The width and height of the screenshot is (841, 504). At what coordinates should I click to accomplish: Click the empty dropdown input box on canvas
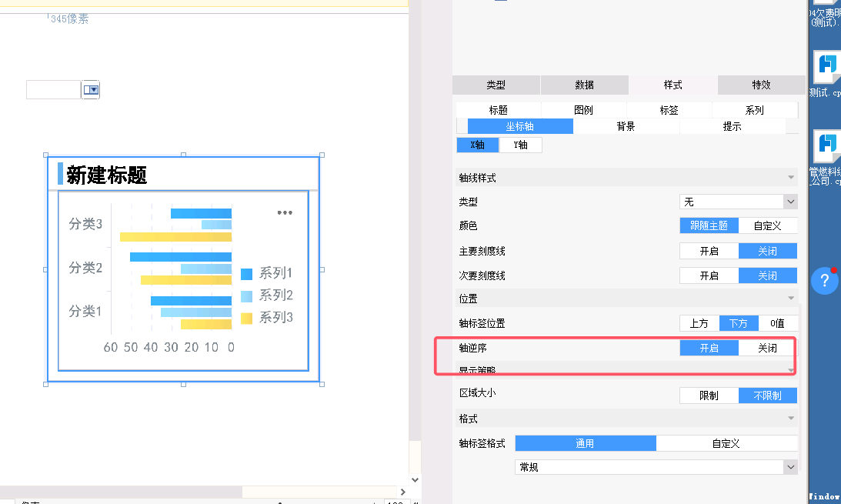point(54,89)
